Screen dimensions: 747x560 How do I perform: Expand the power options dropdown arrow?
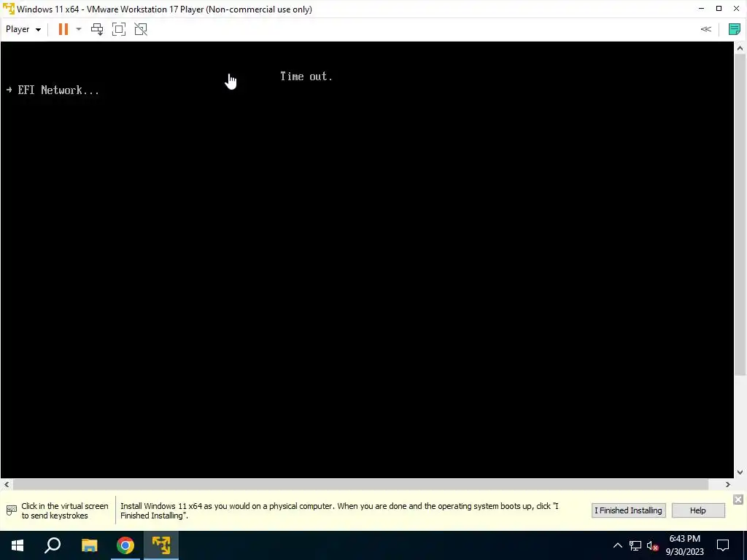click(x=79, y=29)
